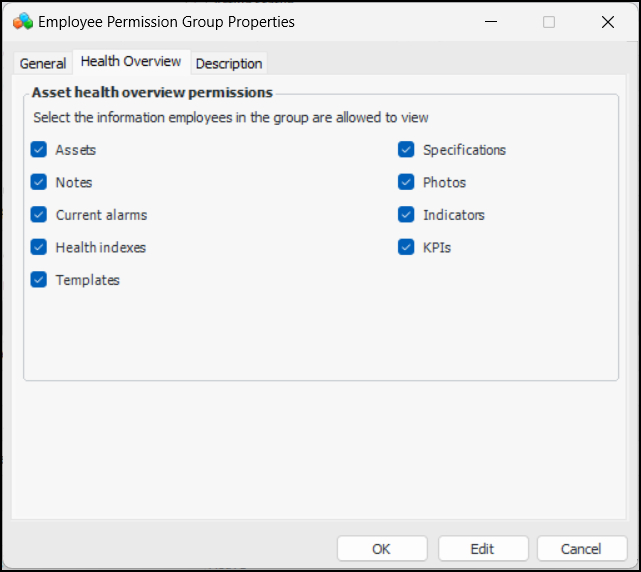
Task: Click the Edit button
Action: tap(482, 548)
